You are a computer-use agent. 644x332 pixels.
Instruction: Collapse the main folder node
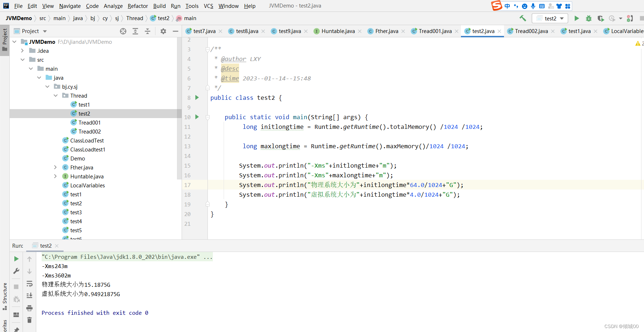click(31, 69)
